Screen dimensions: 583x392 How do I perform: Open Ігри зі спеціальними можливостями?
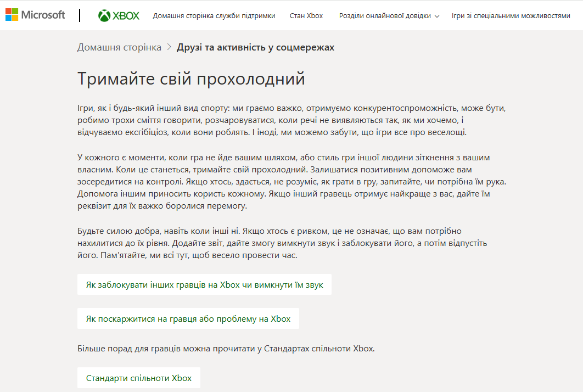(511, 16)
